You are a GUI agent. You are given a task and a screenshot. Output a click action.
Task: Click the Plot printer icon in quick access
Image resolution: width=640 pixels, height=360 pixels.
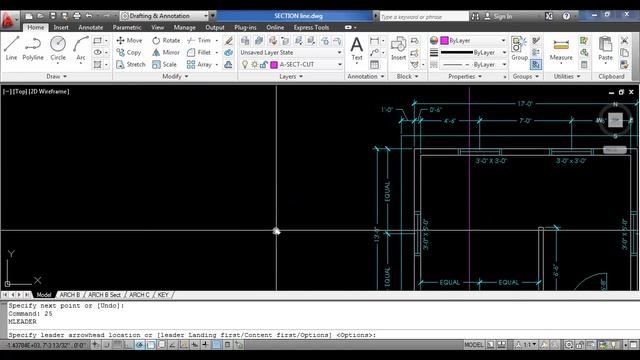(77, 16)
